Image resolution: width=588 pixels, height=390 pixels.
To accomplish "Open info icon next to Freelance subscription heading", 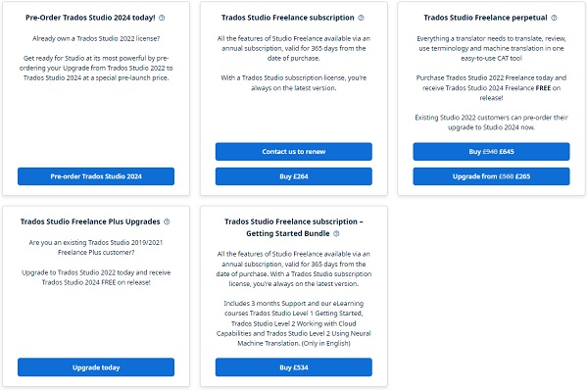I will tap(361, 18).
